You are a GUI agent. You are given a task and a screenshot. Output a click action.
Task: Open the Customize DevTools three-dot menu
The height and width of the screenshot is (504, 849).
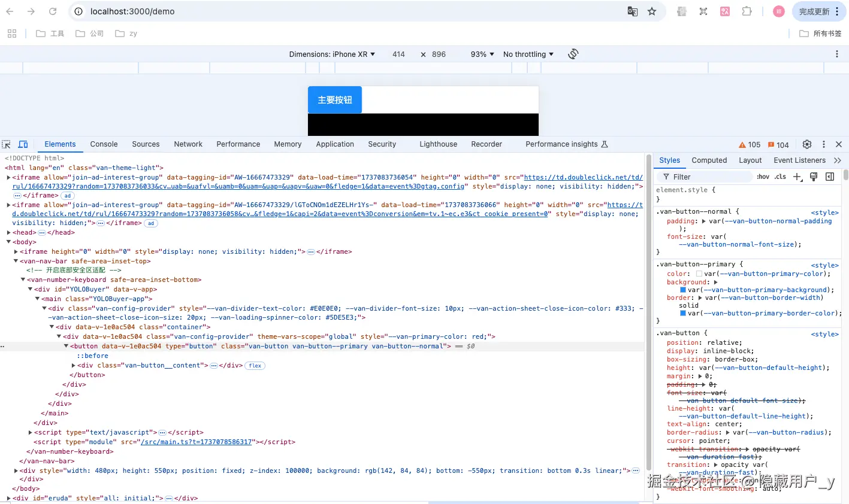(x=824, y=144)
